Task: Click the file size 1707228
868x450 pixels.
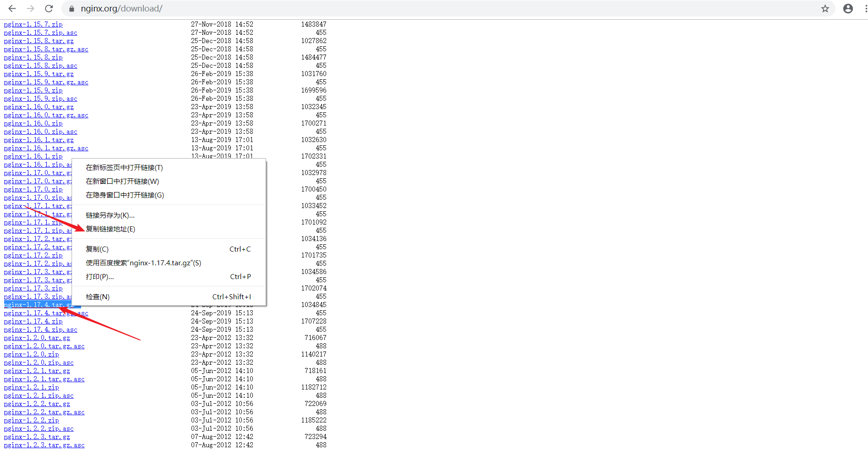Action: [x=314, y=321]
